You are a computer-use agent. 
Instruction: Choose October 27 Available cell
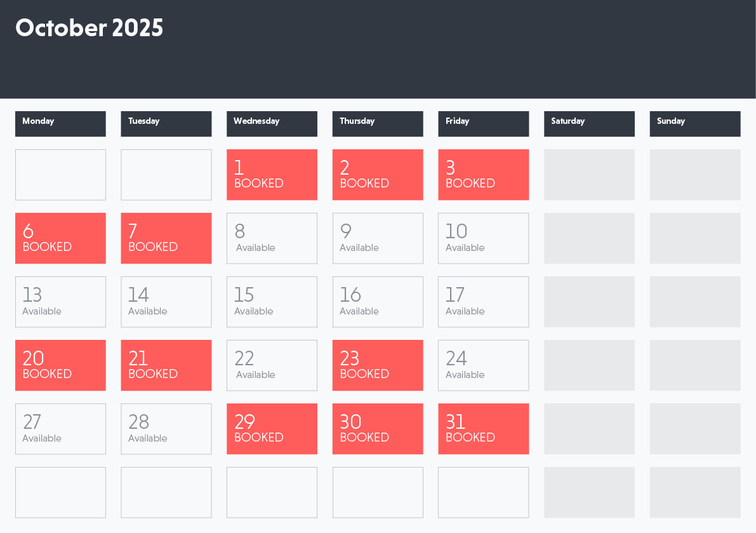tap(60, 429)
